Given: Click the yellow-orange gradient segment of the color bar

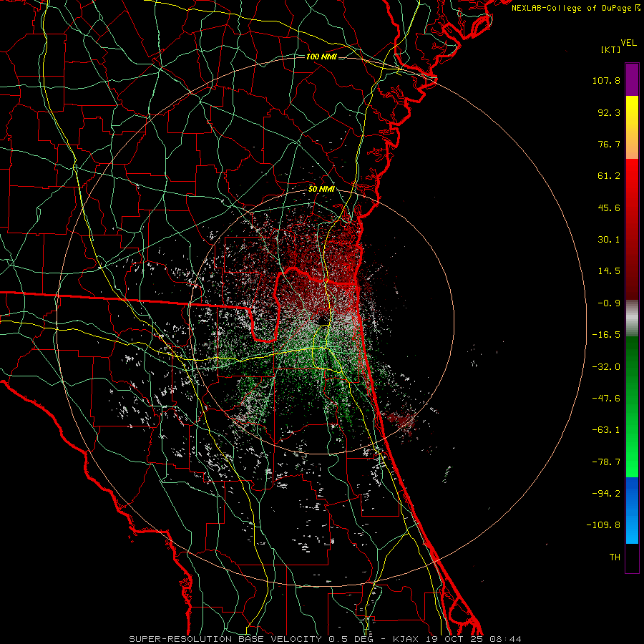Looking at the screenshot, I should coord(632,127).
